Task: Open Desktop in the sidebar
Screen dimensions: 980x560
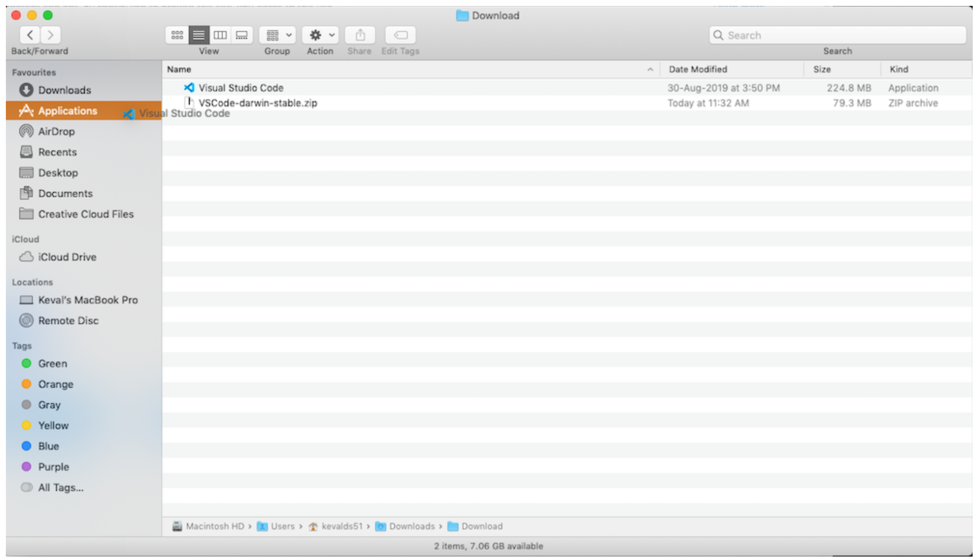Action: [x=84, y=173]
